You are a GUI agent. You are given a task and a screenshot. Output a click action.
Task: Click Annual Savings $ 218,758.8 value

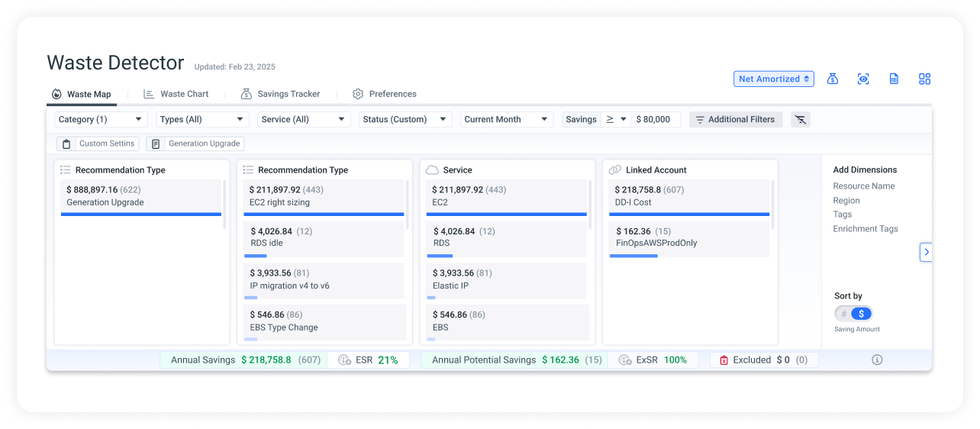coord(266,360)
